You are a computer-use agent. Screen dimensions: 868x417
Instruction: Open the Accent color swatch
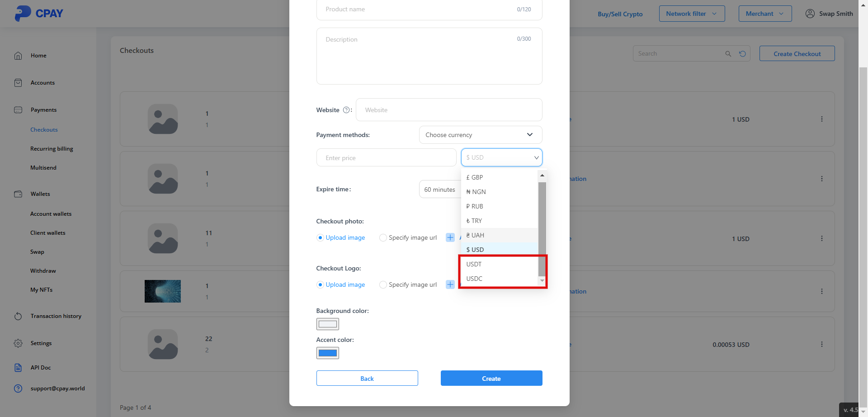coord(328,353)
